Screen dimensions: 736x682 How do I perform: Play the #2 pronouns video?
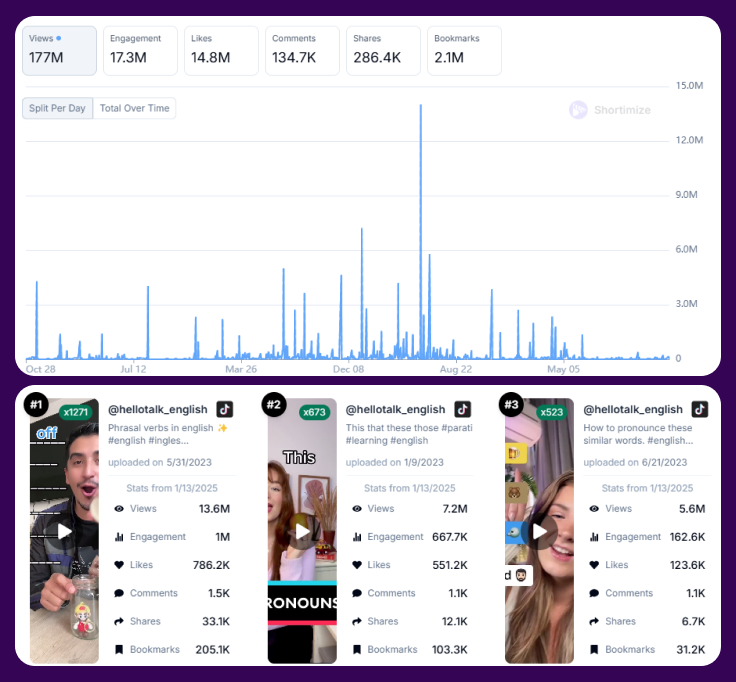point(302,531)
